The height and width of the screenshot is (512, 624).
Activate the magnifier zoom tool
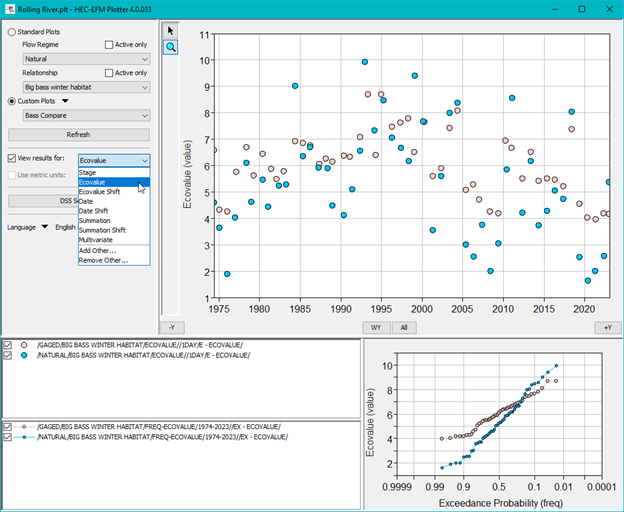(x=171, y=47)
